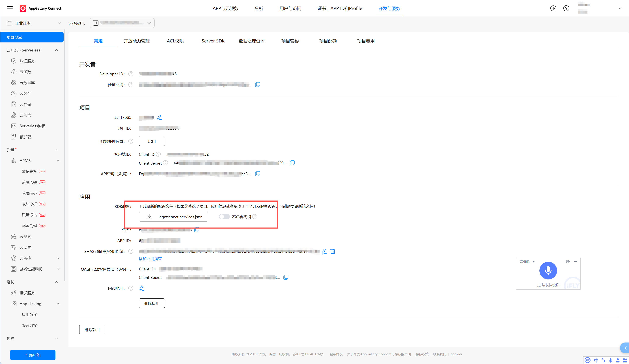Edit the 回调地址 with the pencil icon
629x364 pixels.
[141, 288]
